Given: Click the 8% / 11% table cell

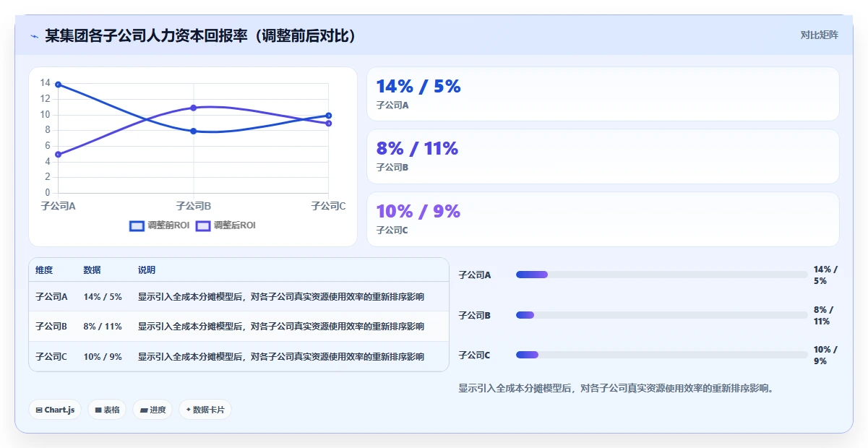Looking at the screenshot, I should click(103, 327).
